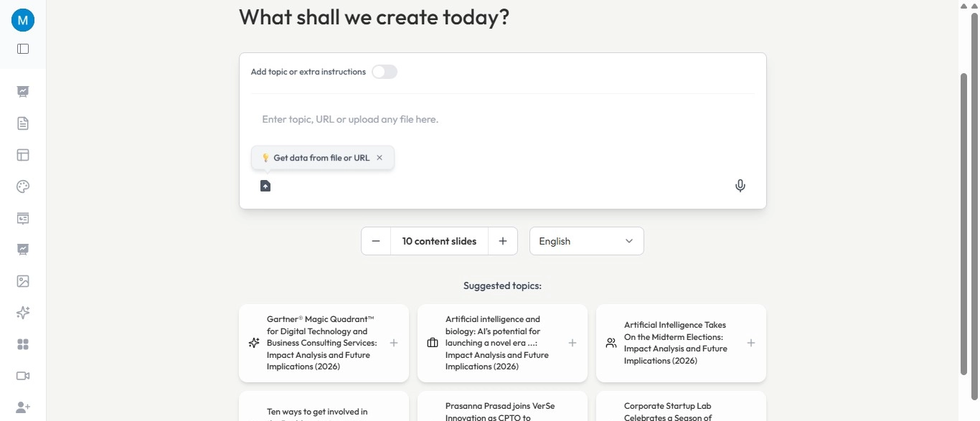The image size is (980, 421).
Task: Decrease the content slides count
Action: click(x=376, y=241)
